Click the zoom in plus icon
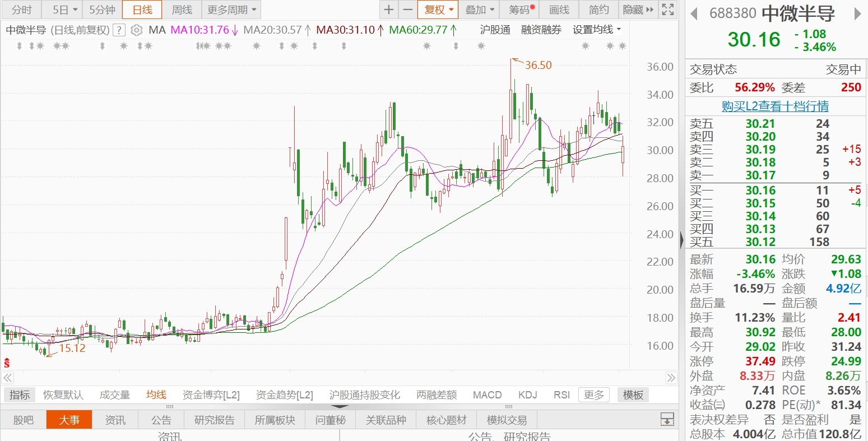 (389, 10)
